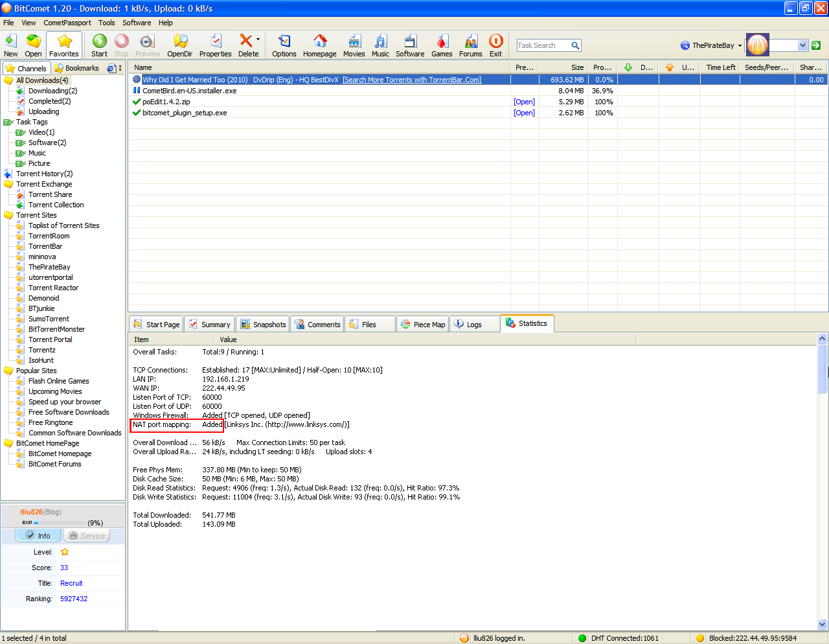Select Completed(2) in the channel tree
This screenshot has width=829, height=644.
point(49,101)
